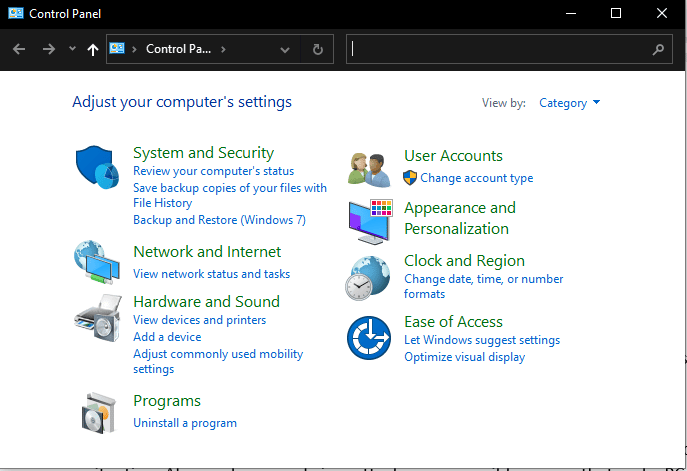Go back with the Back arrow

pos(19,49)
